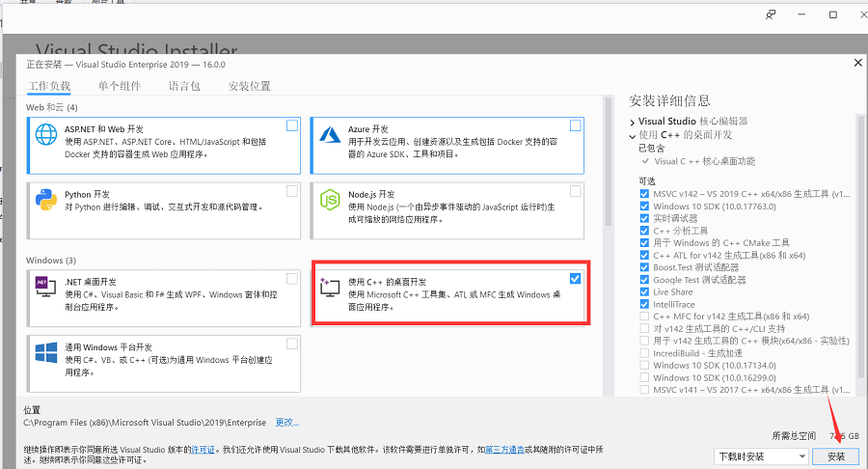The width and height of the screenshot is (868, 469).
Task: Uncheck the C++ desktop development workload checkbox
Action: [576, 279]
